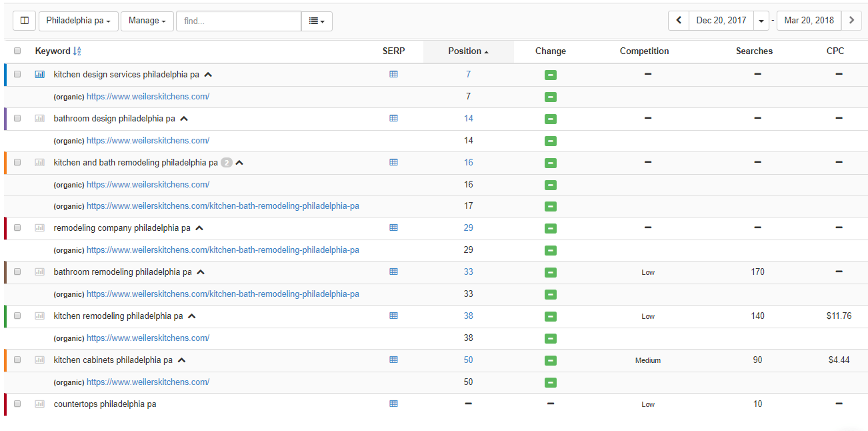This screenshot has width=868, height=431.
Task: Click the 2 results badge on kitchen and bath
Action: pyautogui.click(x=227, y=163)
